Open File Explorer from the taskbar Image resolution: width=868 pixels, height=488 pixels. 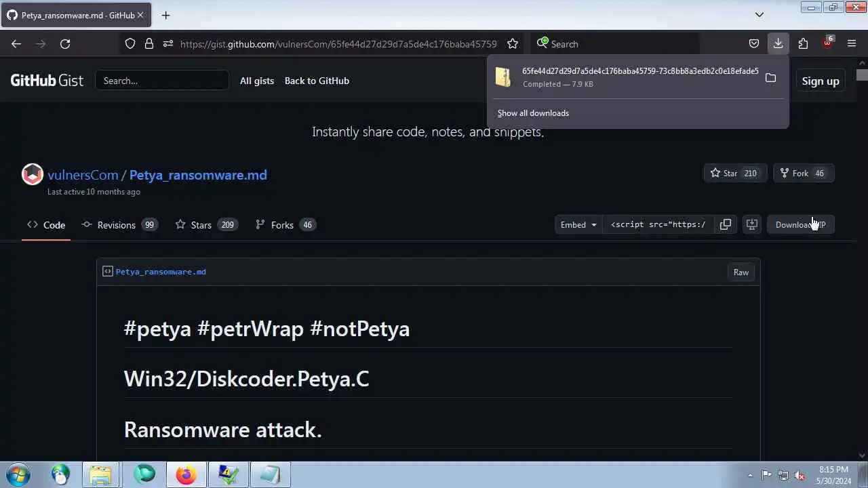coord(101,474)
